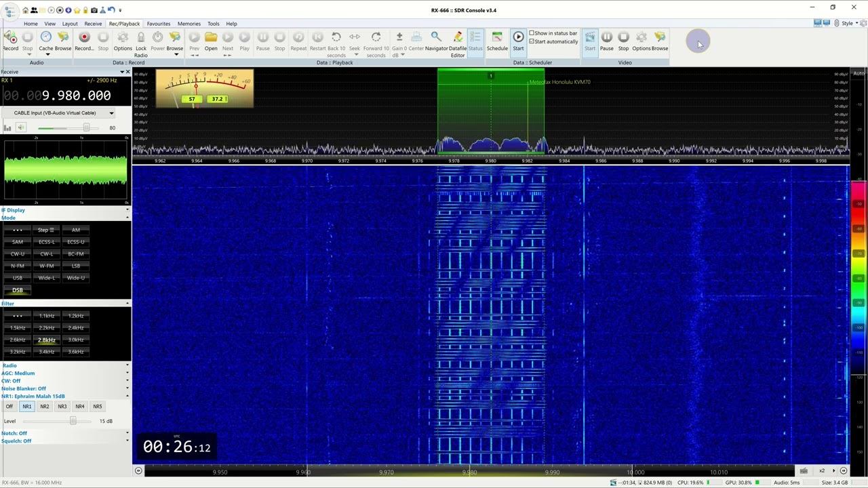Stop the video recording
The image size is (868, 488).
point(623,41)
